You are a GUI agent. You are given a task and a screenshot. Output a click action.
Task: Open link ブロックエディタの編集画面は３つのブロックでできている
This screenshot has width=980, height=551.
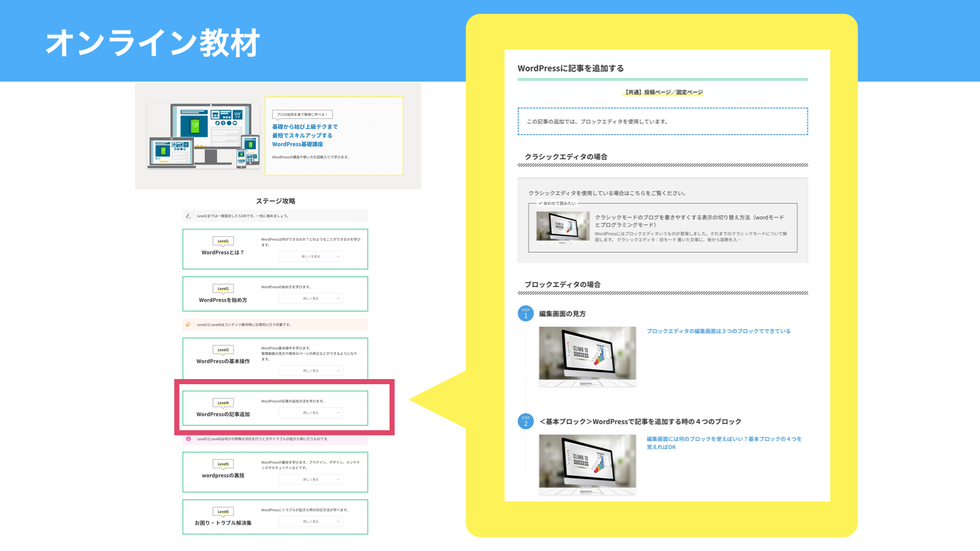click(x=719, y=331)
